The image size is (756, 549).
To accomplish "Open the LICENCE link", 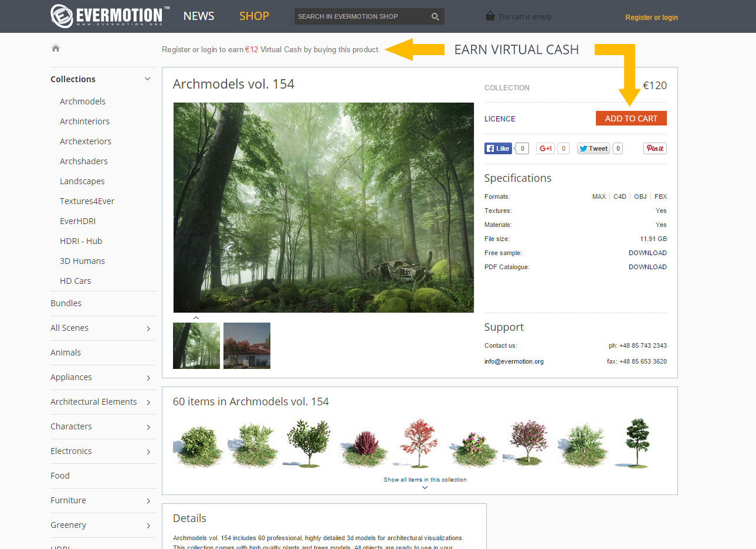I will click(500, 119).
